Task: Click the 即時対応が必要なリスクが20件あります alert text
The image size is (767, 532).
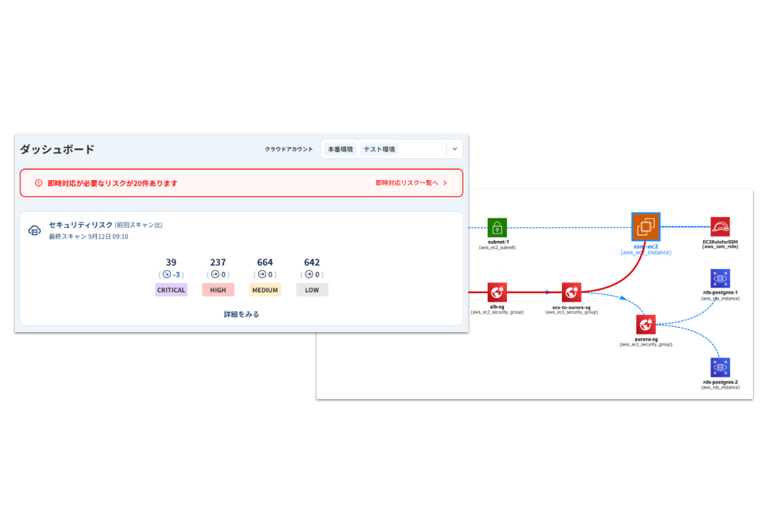Action: tap(112, 183)
